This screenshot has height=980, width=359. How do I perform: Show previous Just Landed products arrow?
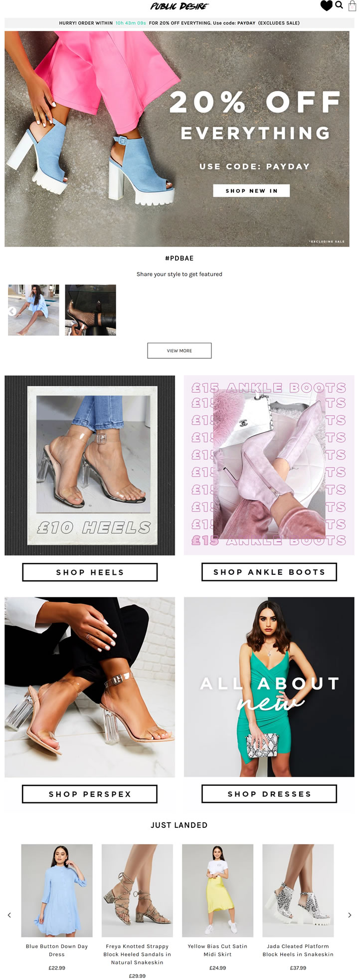[9, 915]
